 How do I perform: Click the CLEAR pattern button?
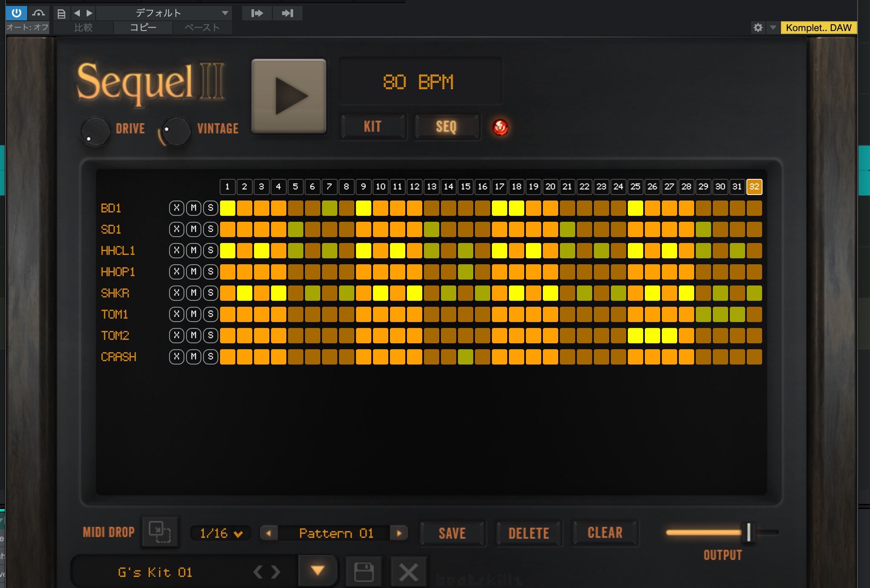tap(605, 533)
